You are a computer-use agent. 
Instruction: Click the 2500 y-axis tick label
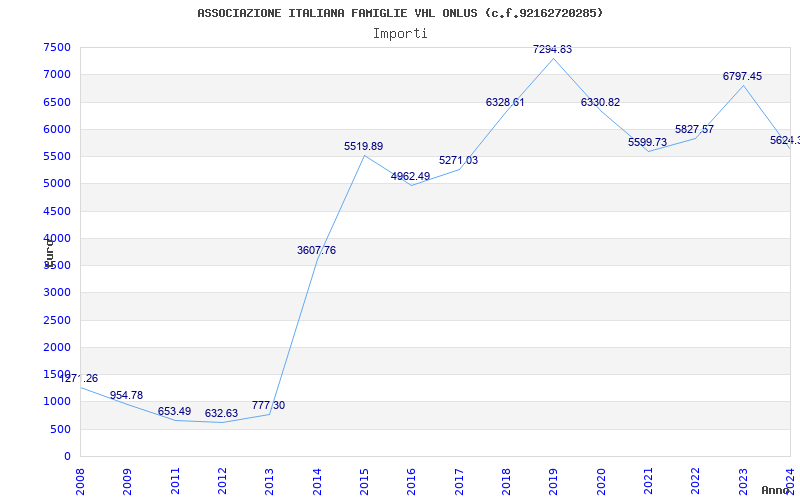point(57,320)
